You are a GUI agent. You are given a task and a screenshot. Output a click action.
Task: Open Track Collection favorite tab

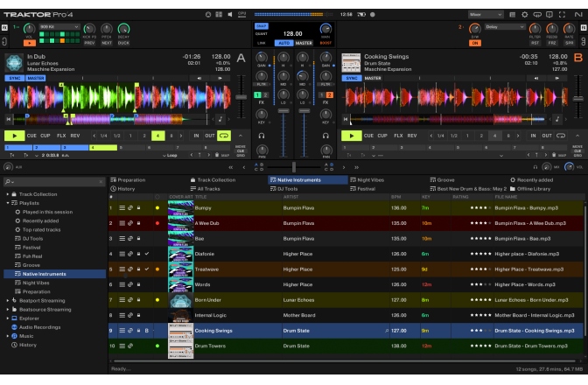(x=213, y=180)
